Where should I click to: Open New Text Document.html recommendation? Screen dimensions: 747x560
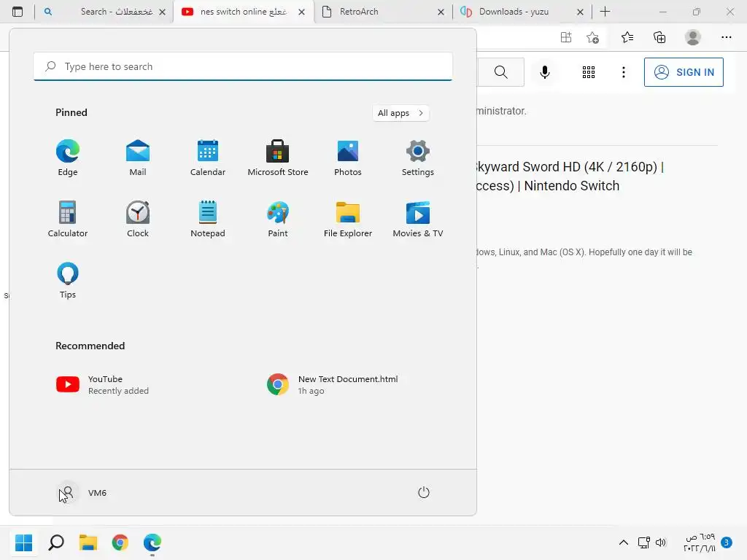333,385
